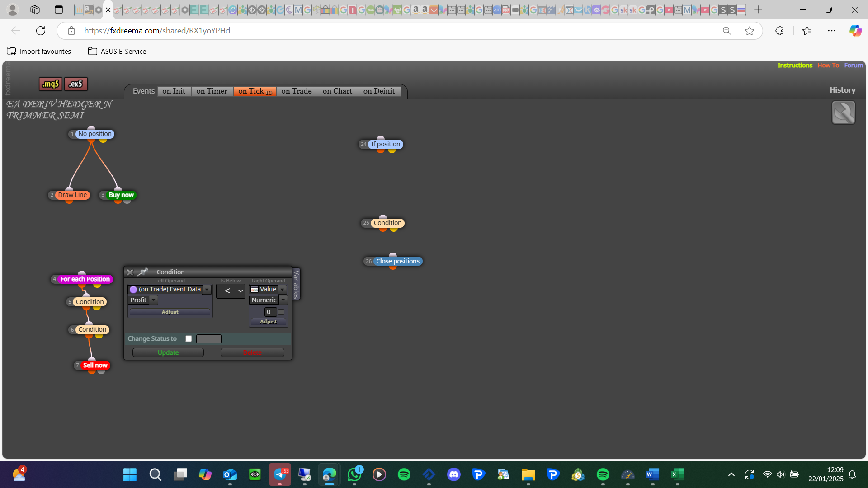Switch to the on Deinit tab
Screen dimensions: 868x488
(379, 91)
